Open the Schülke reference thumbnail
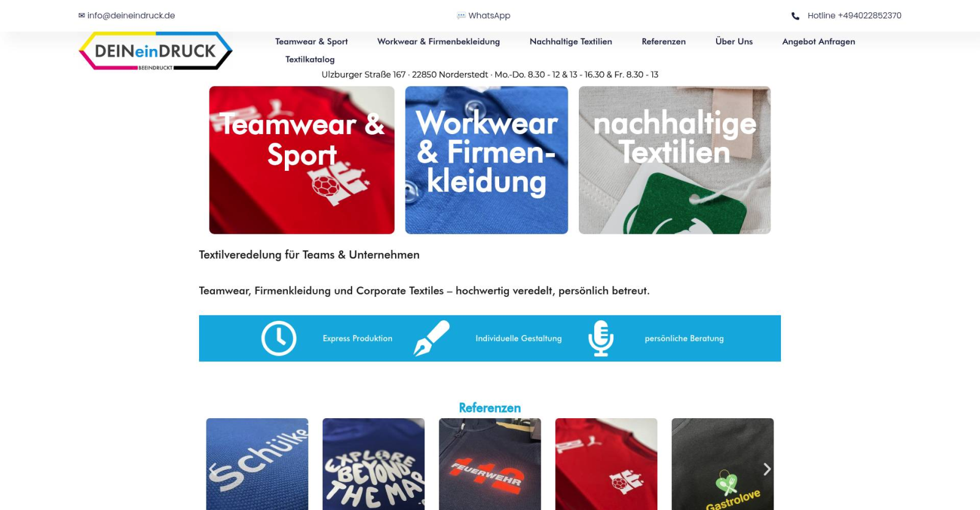Viewport: 980px width, 510px height. [x=257, y=464]
